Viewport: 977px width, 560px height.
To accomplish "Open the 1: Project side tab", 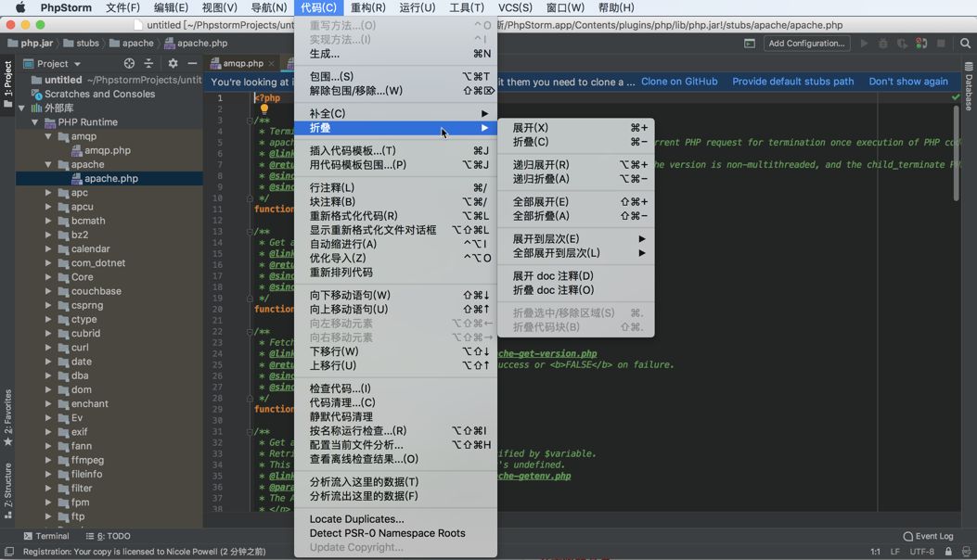I will tap(7, 83).
